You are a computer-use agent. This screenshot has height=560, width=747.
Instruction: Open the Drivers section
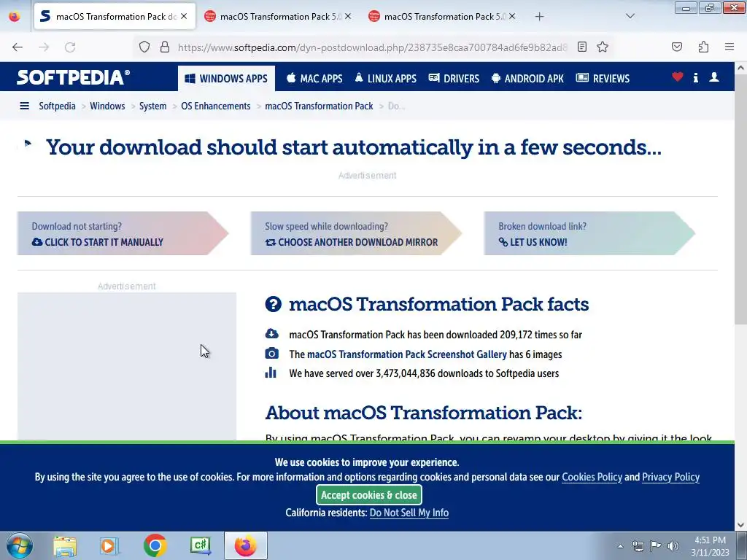[x=454, y=79]
